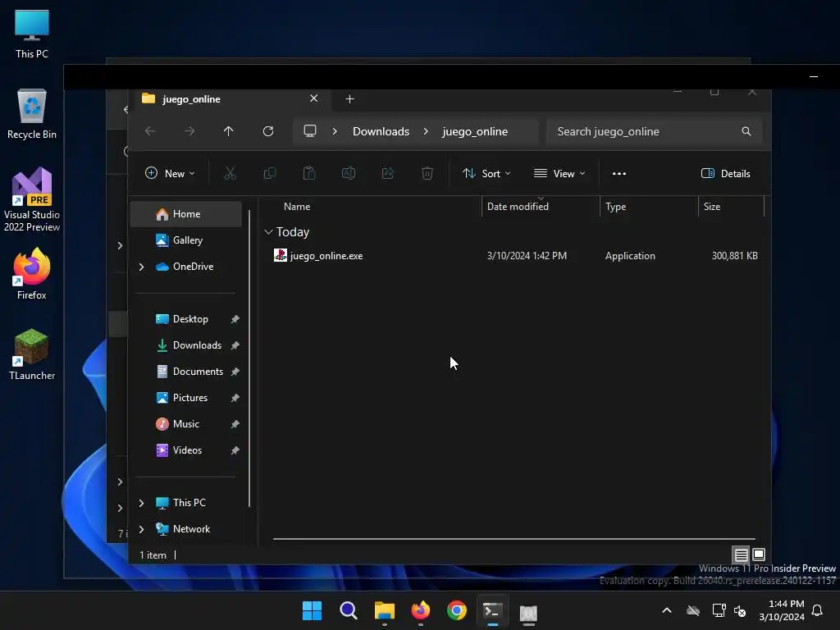Go forward with the right arrow
This screenshot has height=630, width=840.
coord(189,131)
